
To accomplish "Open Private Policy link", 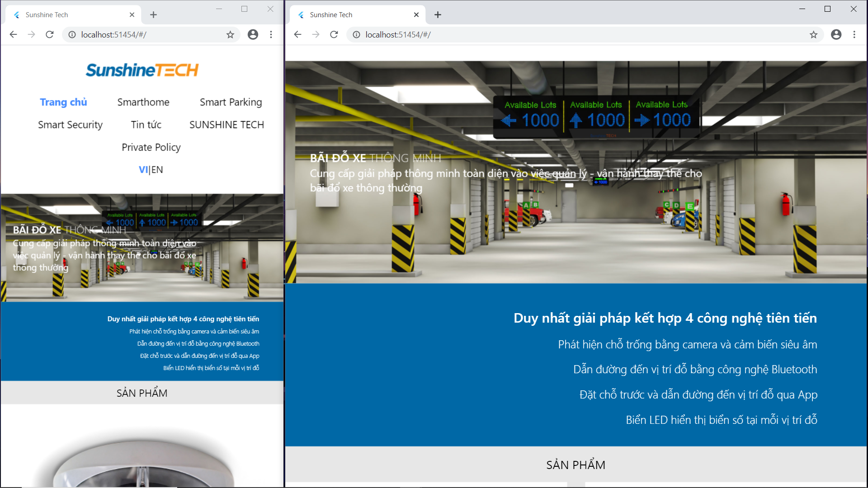I will coord(151,147).
